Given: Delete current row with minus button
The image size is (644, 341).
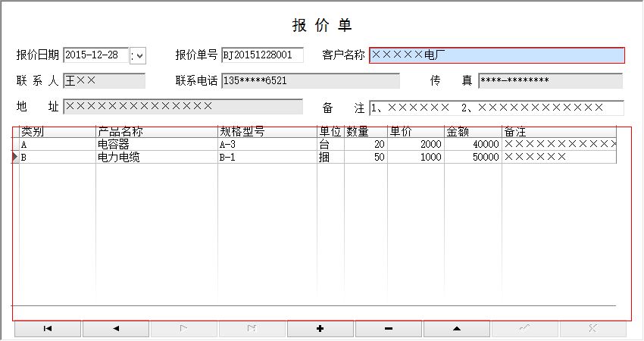Looking at the screenshot, I should pos(389,329).
